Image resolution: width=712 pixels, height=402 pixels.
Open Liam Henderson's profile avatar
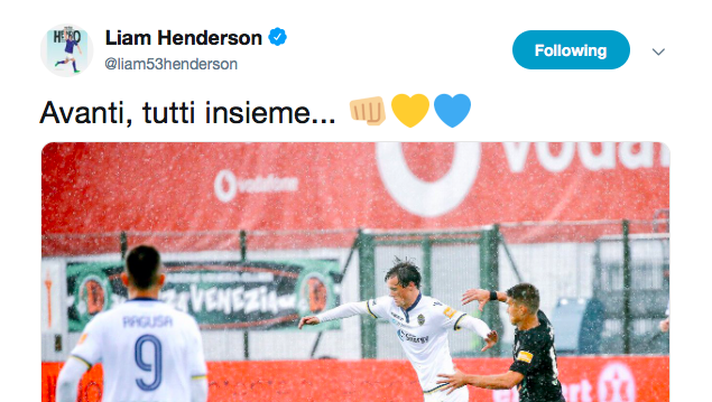click(67, 50)
